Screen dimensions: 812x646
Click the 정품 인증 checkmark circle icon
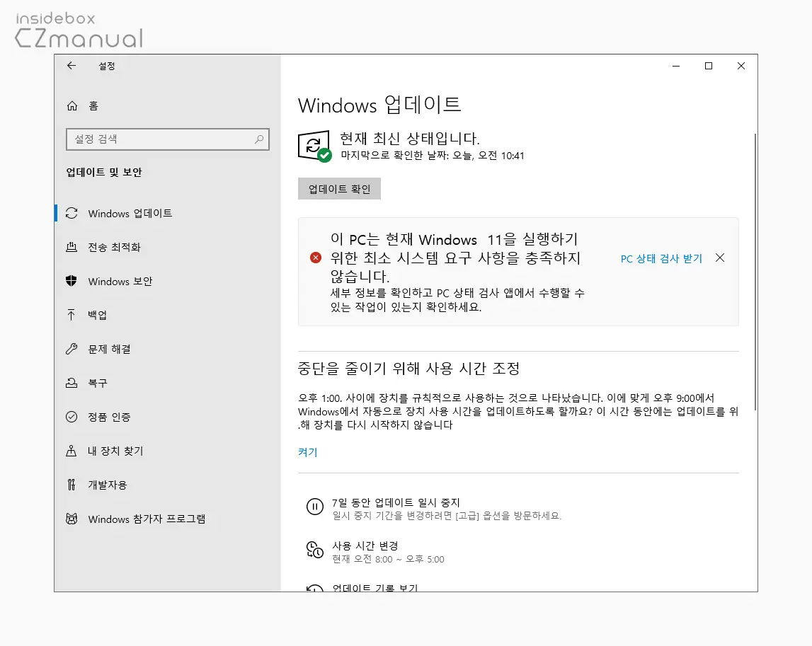click(x=72, y=417)
